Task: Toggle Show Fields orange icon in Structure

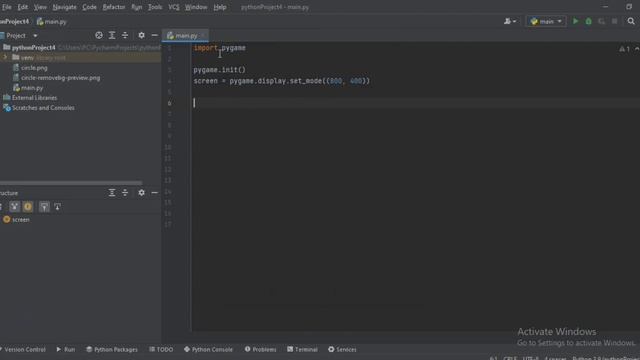Action: [28, 207]
